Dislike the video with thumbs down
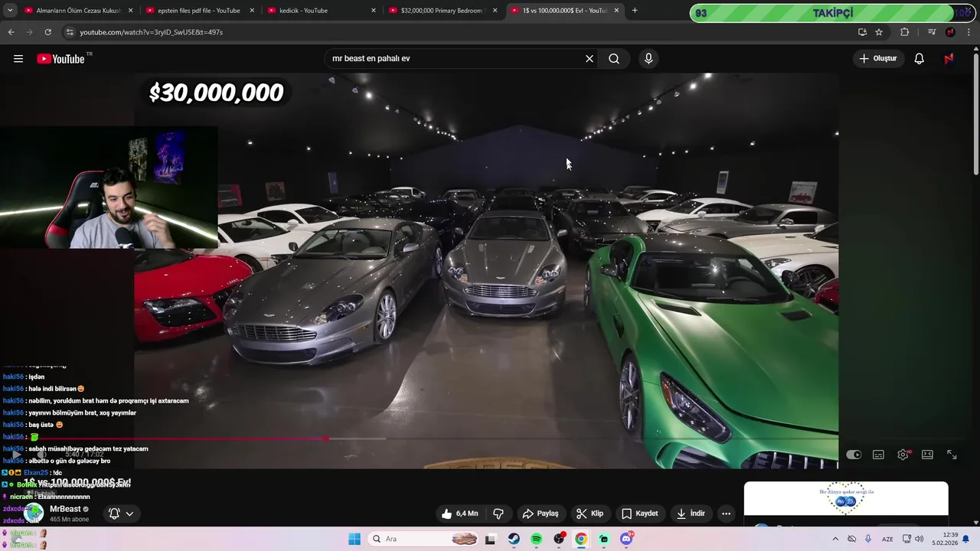This screenshot has width=980, height=551. click(498, 514)
